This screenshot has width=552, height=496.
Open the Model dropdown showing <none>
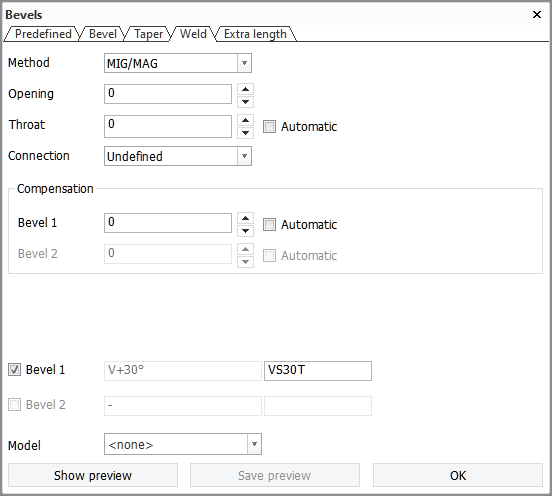point(183,444)
